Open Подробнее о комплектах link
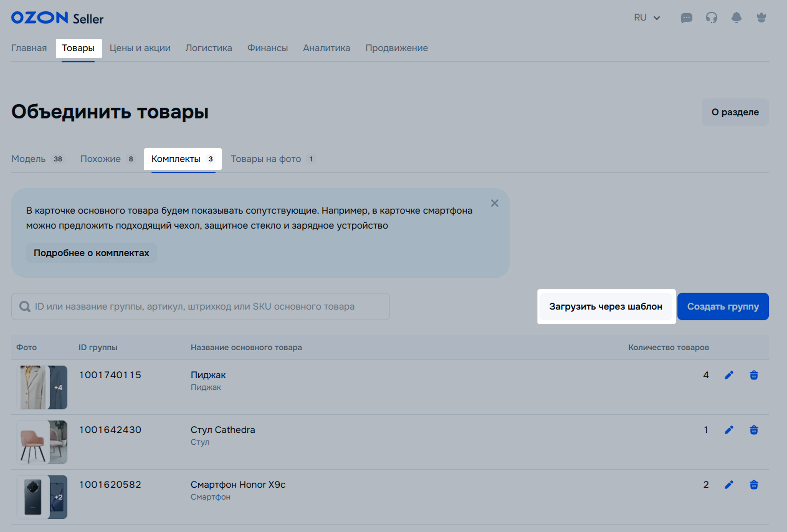 click(91, 253)
